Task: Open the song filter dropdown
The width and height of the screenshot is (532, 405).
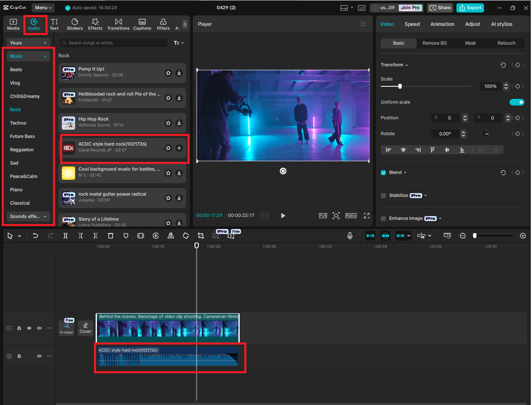Action: (x=179, y=43)
